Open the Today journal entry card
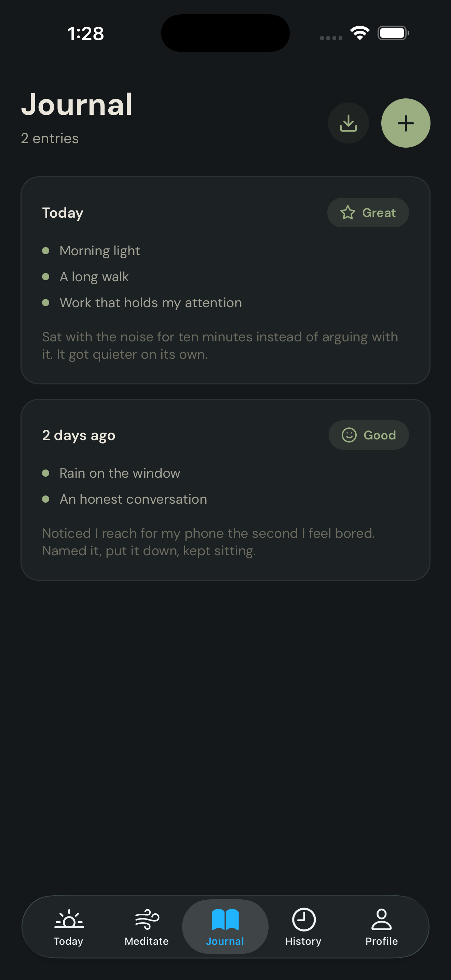 coord(225,281)
